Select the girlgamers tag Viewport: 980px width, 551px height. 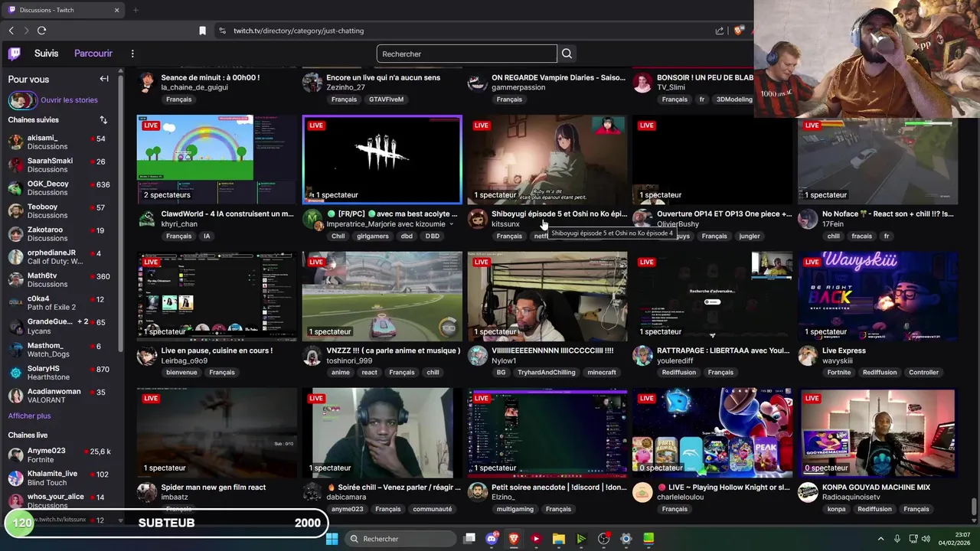(x=373, y=236)
